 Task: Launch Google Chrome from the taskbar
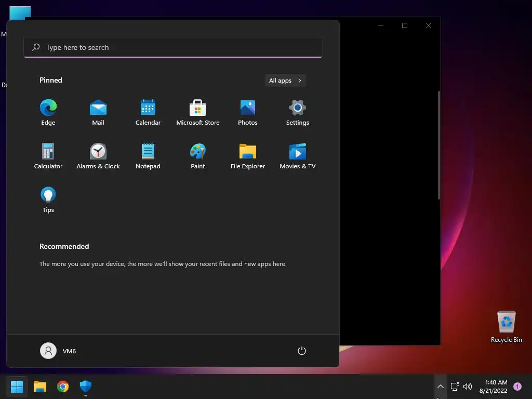pos(63,387)
